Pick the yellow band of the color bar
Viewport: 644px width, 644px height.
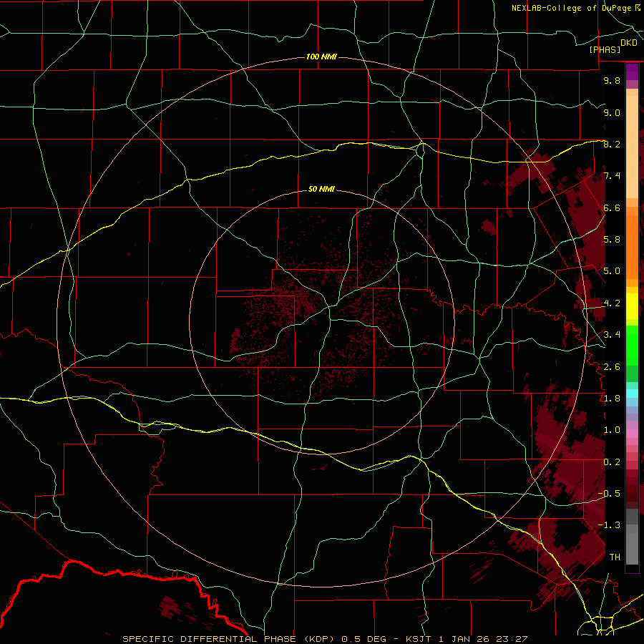pos(632,306)
